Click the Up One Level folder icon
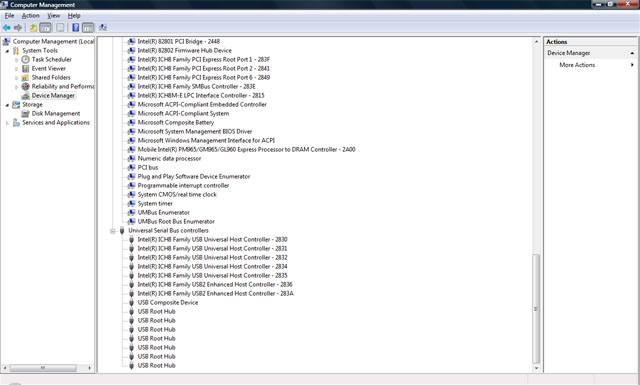Screen dimensions: 640x385 pyautogui.click(x=33, y=28)
